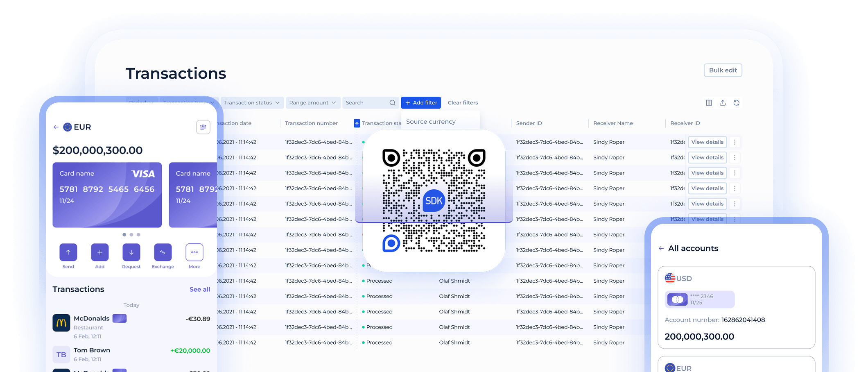The height and width of the screenshot is (372, 868).
Task: Tap the Send arrow icon
Action: tap(68, 252)
